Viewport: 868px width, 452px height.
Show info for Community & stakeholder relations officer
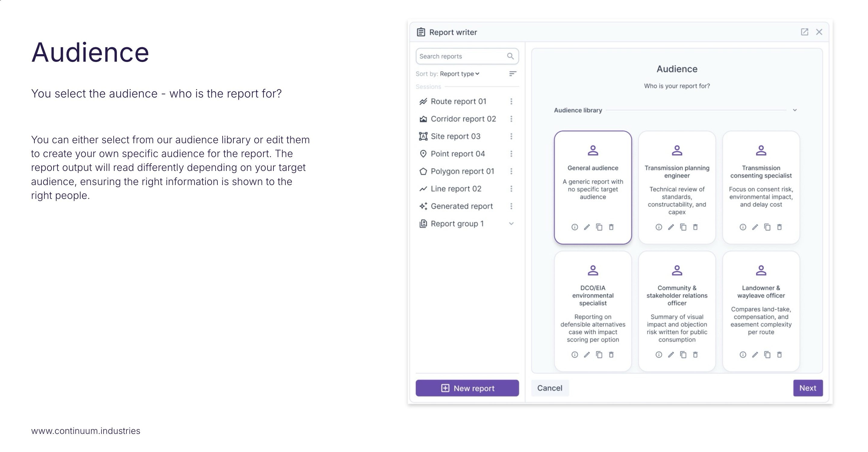(x=658, y=355)
